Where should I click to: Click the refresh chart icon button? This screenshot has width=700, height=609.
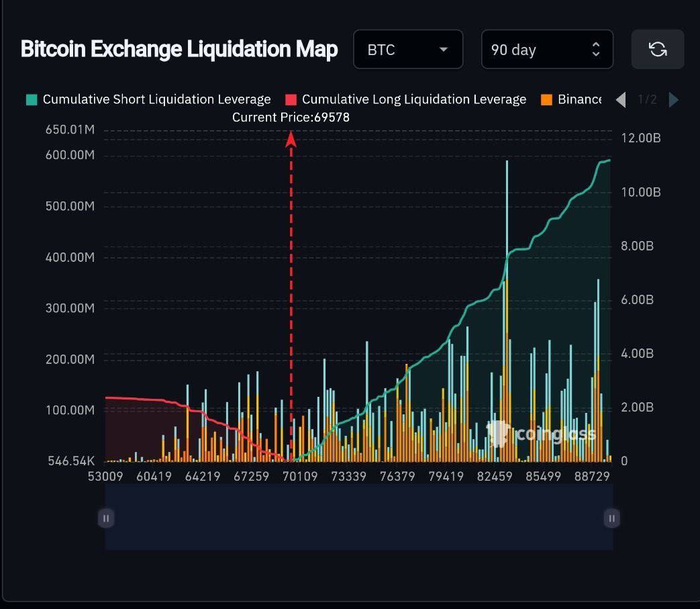pyautogui.click(x=657, y=49)
